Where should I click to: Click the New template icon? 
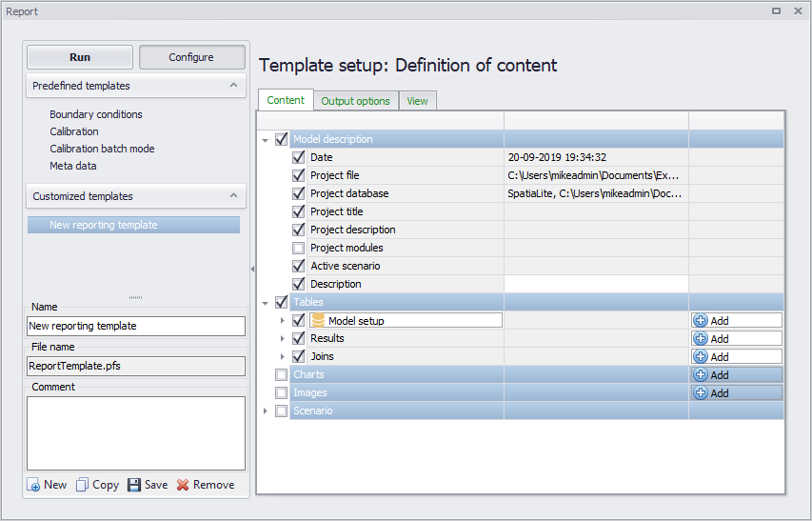click(x=33, y=485)
